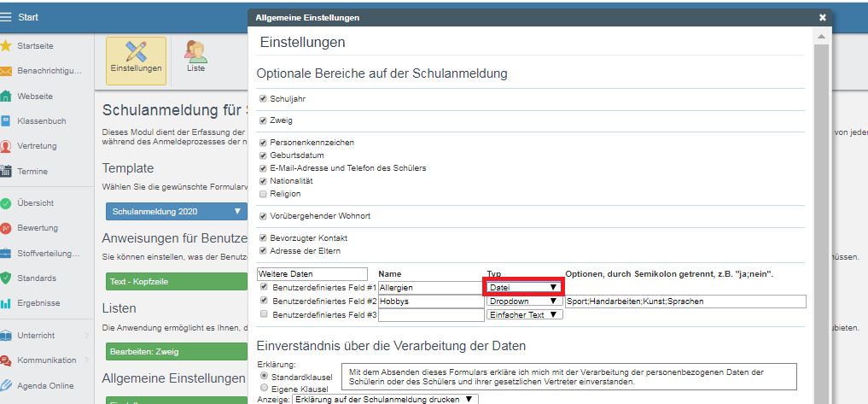Open the Schulanmeldung 2020 template dropdown
868x404 pixels.
178,211
